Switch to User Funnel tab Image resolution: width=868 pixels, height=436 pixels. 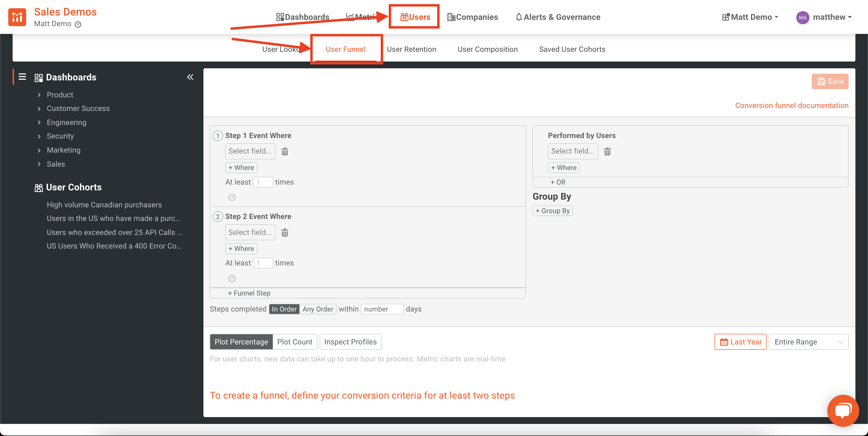[345, 49]
